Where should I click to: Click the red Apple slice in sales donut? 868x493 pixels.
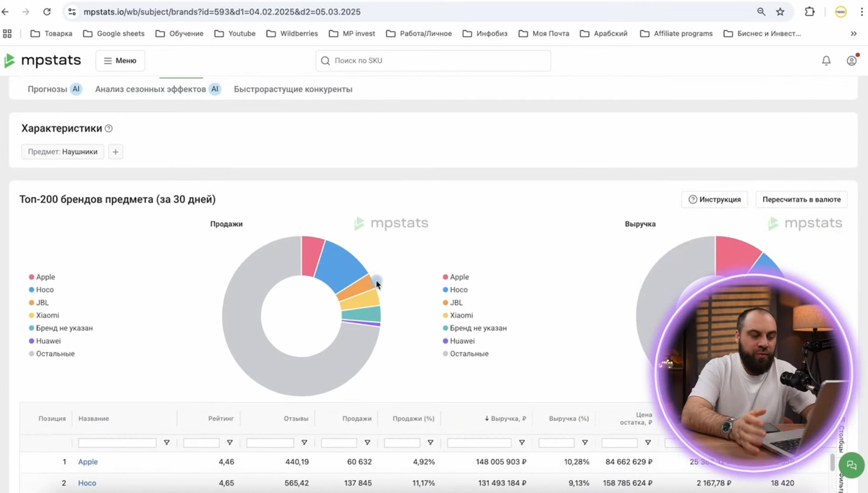coord(312,255)
